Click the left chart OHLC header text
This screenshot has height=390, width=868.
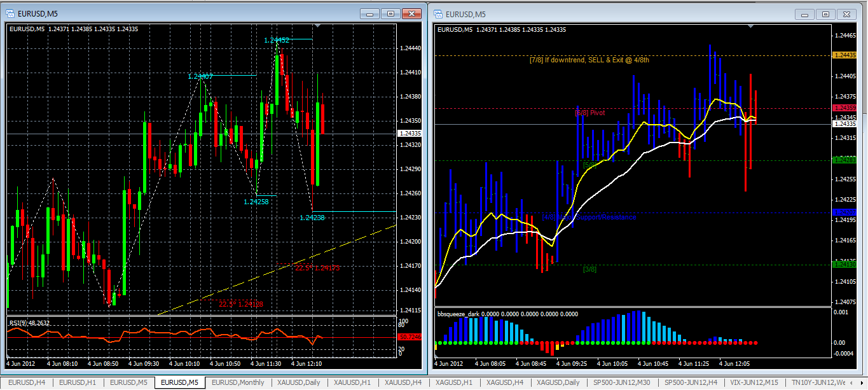coord(73,29)
